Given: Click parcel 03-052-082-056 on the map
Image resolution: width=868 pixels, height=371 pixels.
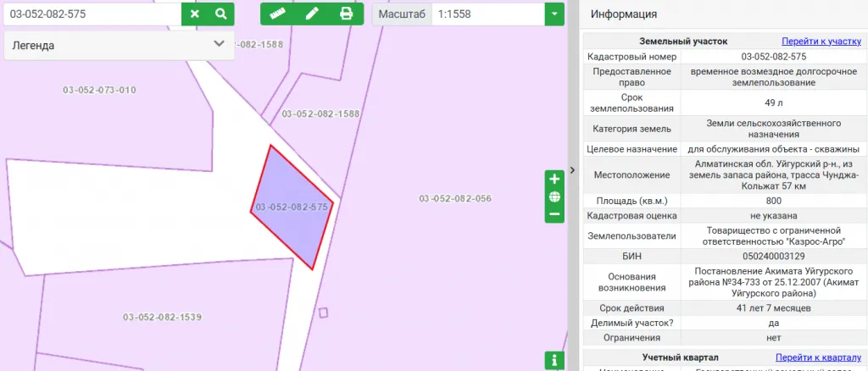Looking at the screenshot, I should click(455, 198).
